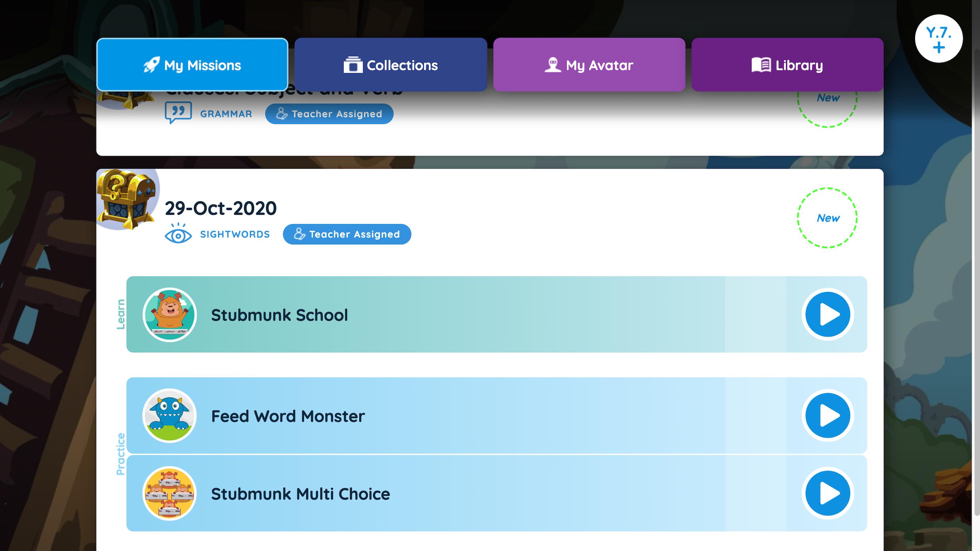Image resolution: width=980 pixels, height=551 pixels.
Task: Click the Teacher Assigned badge on grammar
Action: [329, 114]
